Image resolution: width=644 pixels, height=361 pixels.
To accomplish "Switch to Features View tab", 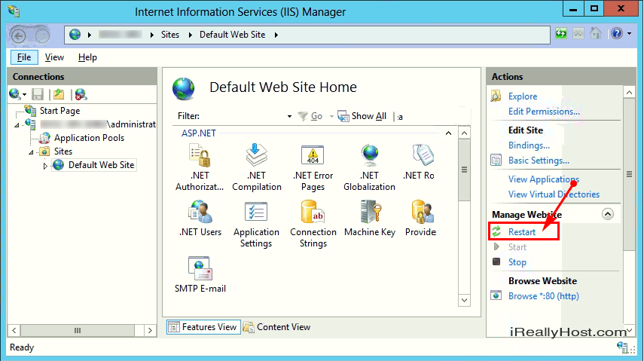I will 203,327.
